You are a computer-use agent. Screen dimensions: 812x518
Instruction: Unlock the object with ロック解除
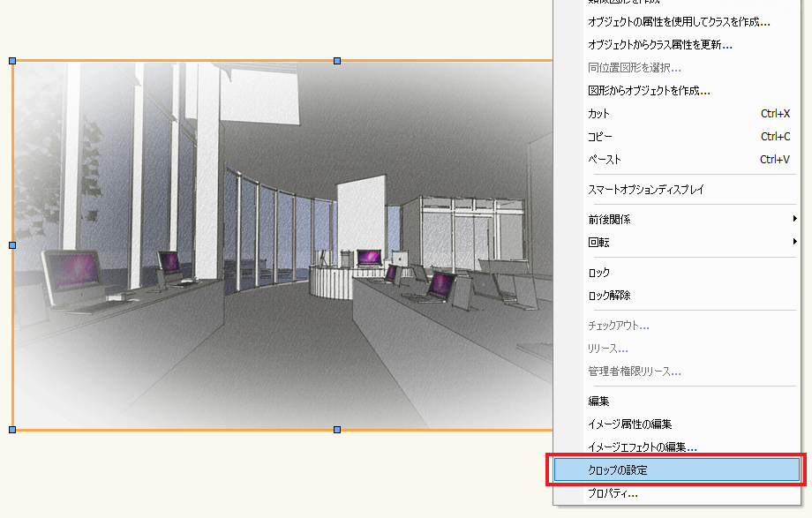tap(609, 296)
